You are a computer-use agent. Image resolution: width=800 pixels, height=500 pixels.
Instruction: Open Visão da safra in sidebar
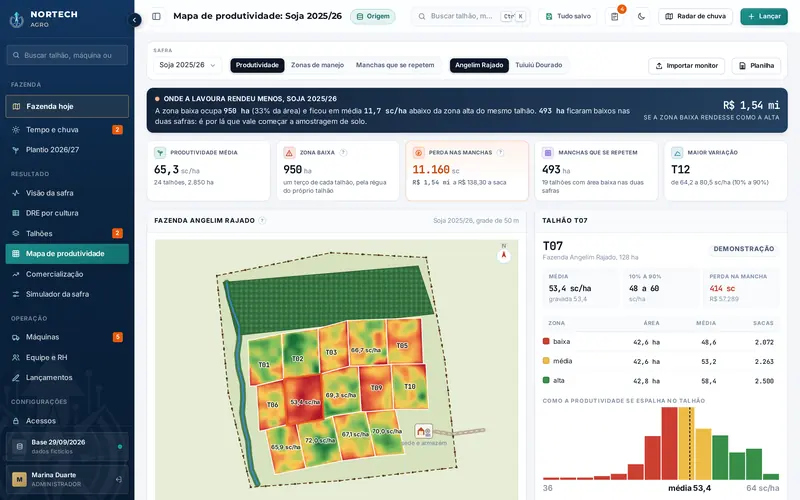coord(67,193)
